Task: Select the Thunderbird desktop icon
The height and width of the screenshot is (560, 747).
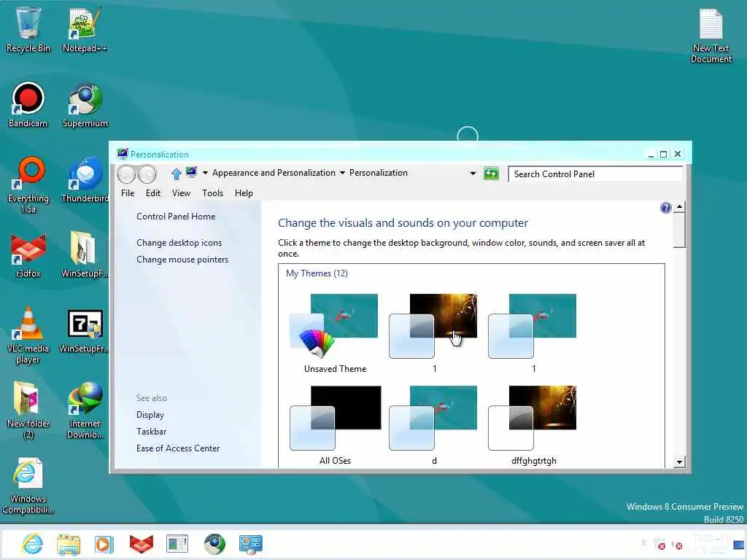Action: [85, 180]
